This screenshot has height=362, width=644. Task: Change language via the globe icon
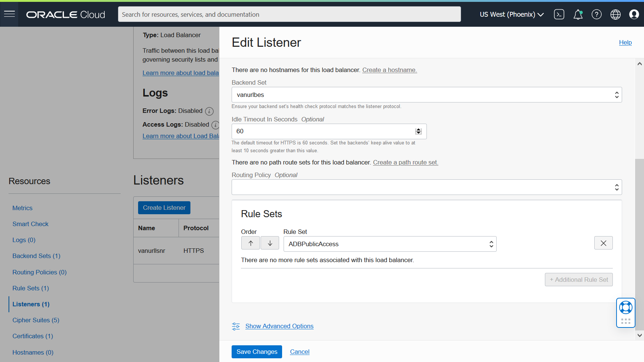coord(615,14)
